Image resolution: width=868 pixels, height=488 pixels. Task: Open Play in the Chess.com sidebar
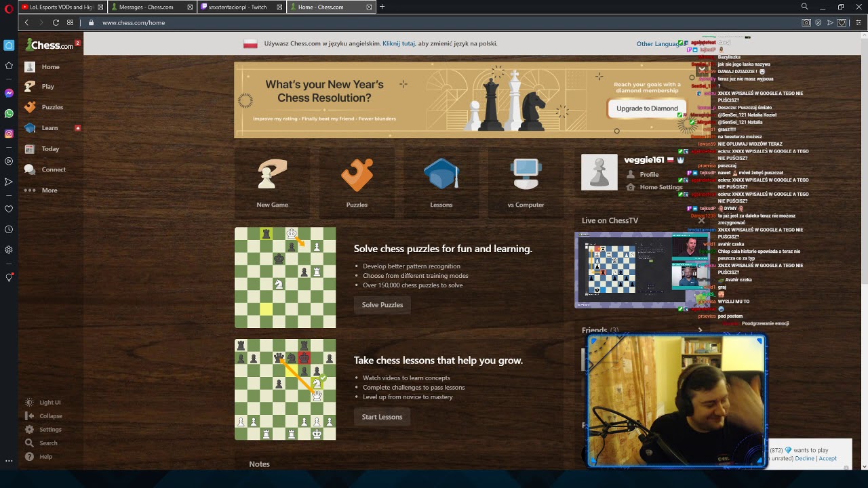39,87
